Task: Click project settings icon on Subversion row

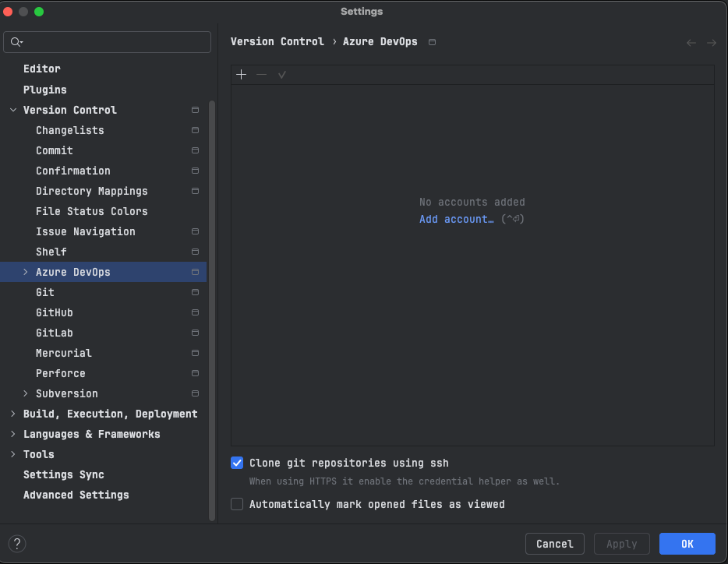Action: 195,393
